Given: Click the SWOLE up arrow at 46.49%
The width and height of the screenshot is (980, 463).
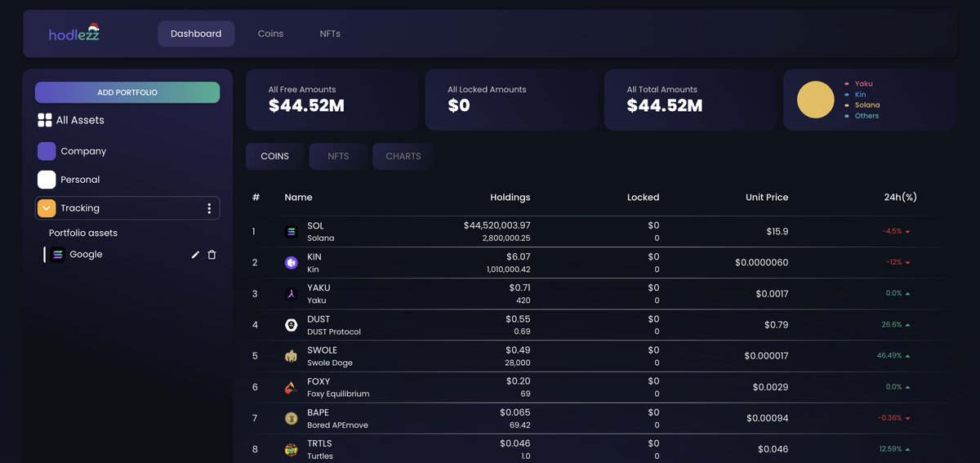Looking at the screenshot, I should [907, 356].
